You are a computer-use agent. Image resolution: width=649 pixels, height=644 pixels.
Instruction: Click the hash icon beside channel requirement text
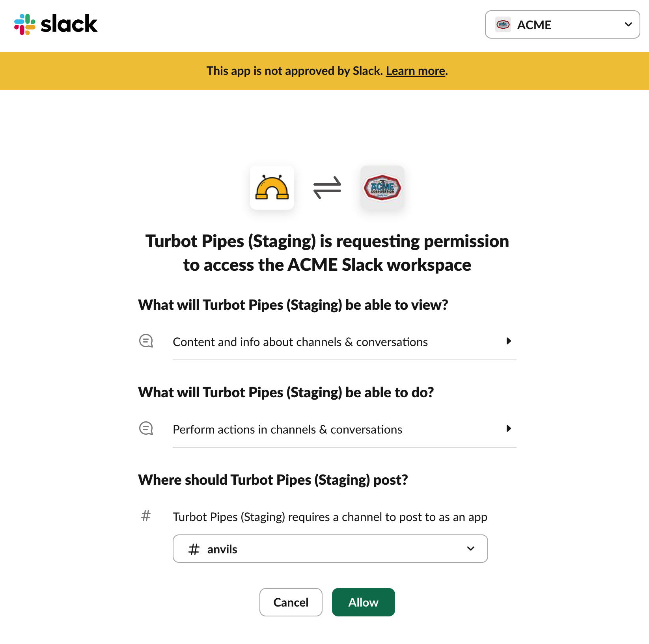(x=146, y=516)
